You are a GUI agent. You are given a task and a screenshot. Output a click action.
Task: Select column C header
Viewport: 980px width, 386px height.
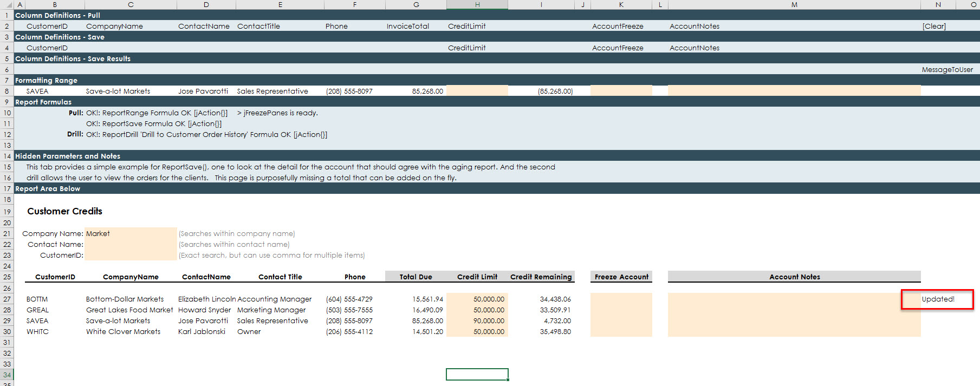pyautogui.click(x=131, y=4)
